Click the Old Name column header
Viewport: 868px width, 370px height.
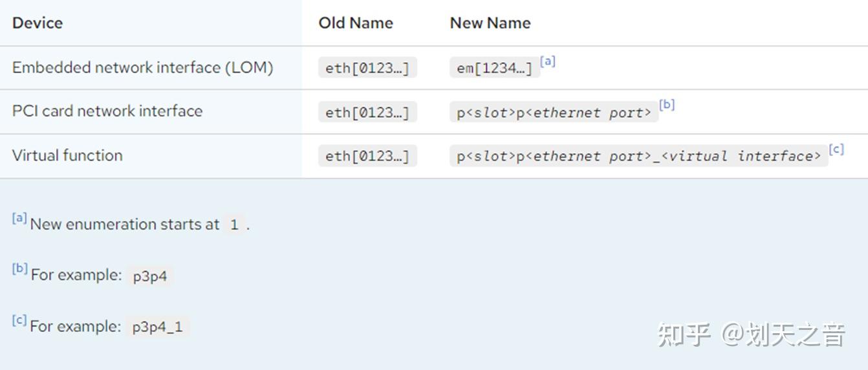[356, 23]
